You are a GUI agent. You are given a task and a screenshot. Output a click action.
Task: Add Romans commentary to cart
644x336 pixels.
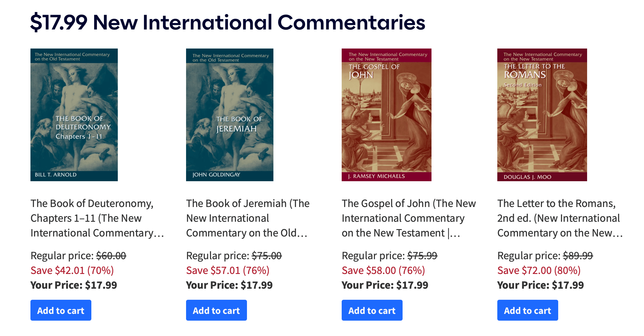[527, 310]
